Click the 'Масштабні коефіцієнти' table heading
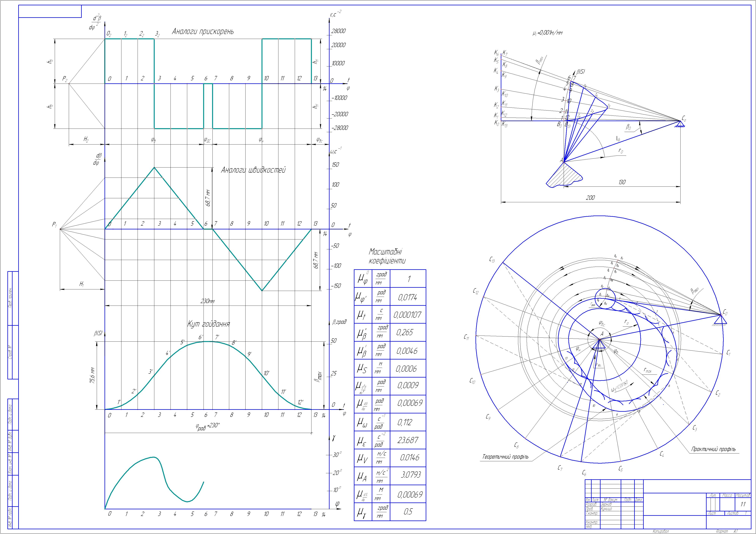This screenshot has width=756, height=534. (387, 256)
